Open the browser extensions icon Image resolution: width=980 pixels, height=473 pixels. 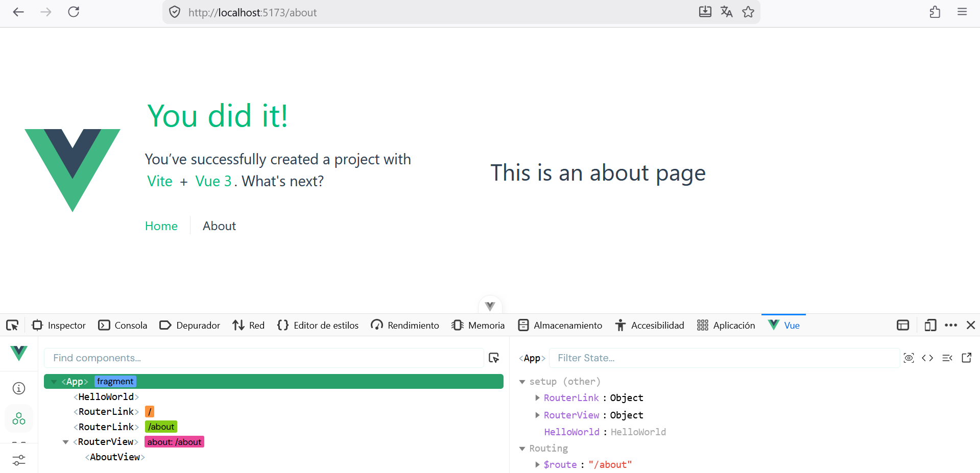coord(935,12)
